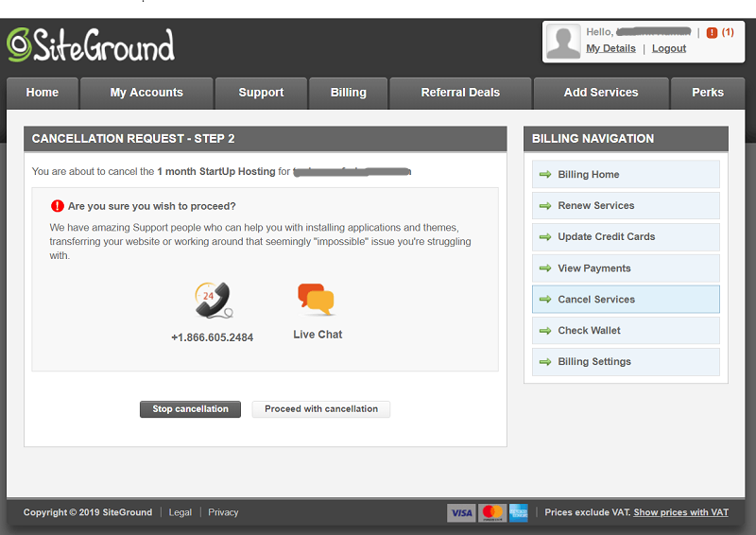Click the Logout link
756x535 pixels.
(669, 48)
